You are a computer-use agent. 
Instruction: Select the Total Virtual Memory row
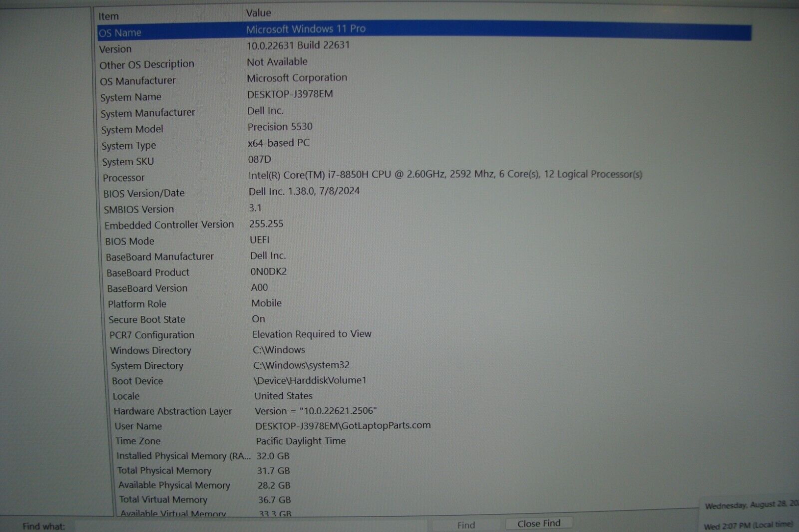coord(163,500)
